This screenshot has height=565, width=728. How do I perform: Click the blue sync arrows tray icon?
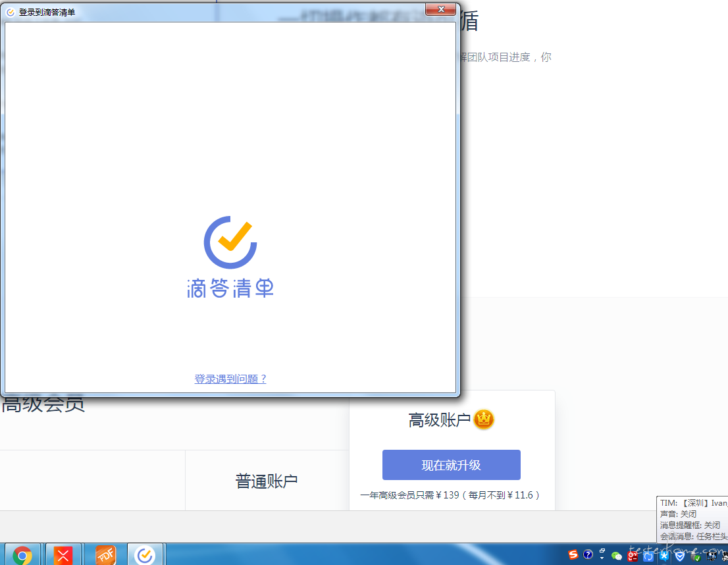point(648,556)
